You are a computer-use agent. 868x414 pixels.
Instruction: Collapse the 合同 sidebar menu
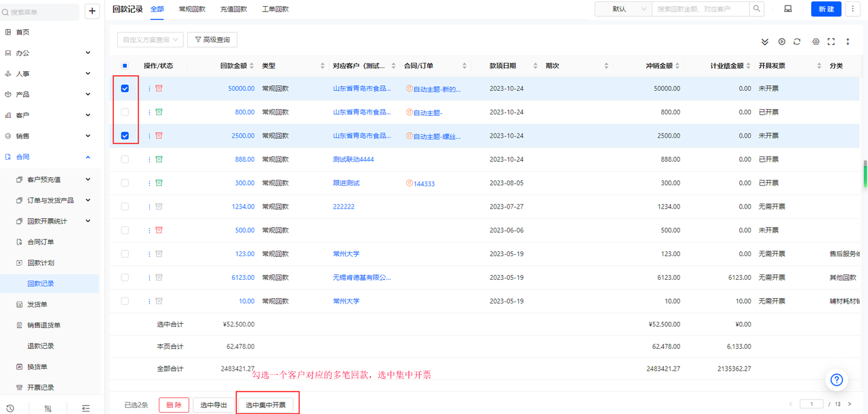click(x=87, y=157)
